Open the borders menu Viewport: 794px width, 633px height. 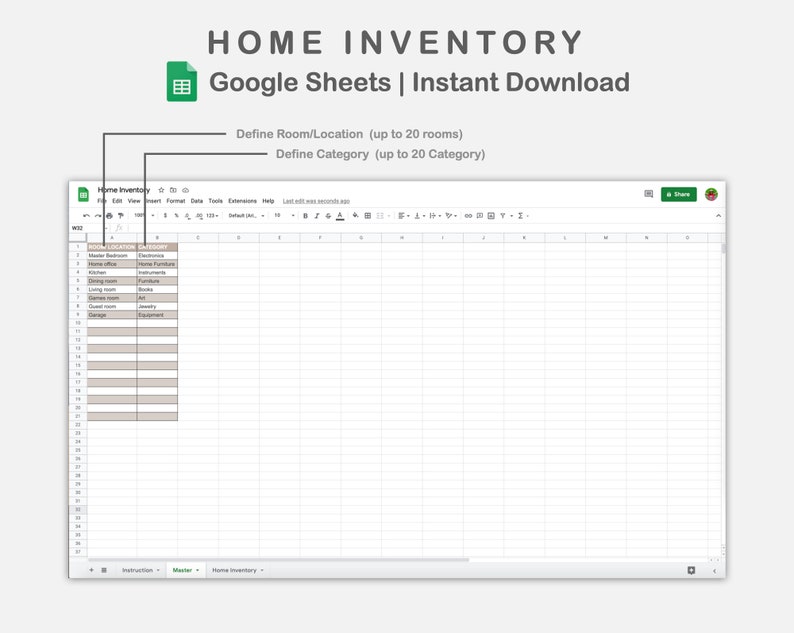[368, 216]
